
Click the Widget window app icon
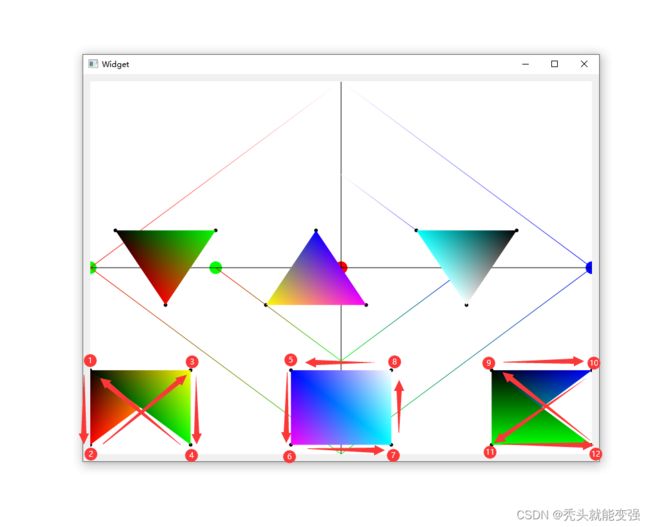point(93,64)
